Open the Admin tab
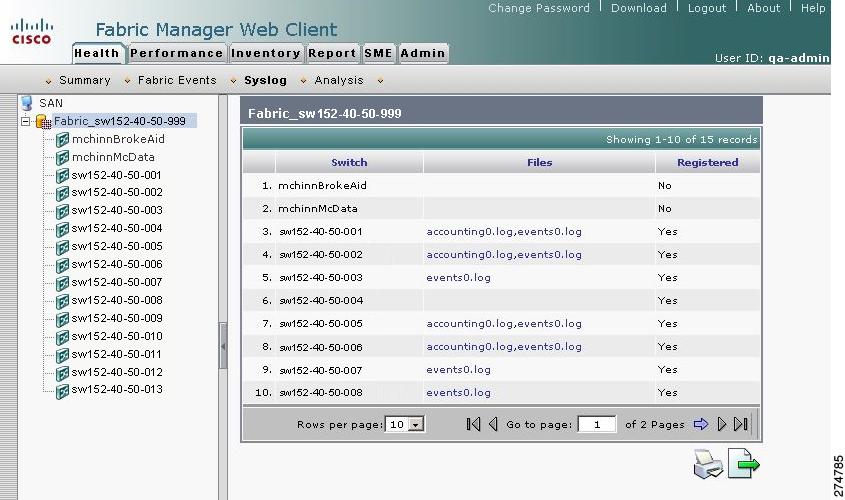The image size is (845, 500). (x=423, y=53)
